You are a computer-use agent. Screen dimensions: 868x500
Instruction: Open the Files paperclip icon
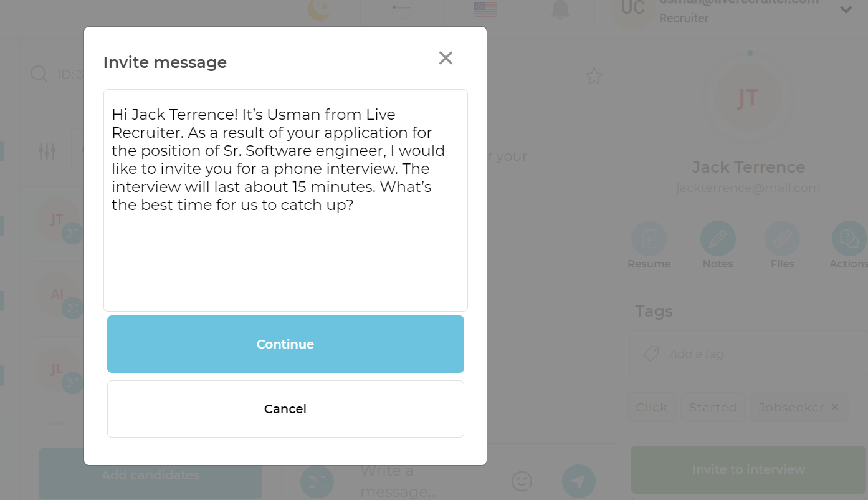(x=782, y=239)
